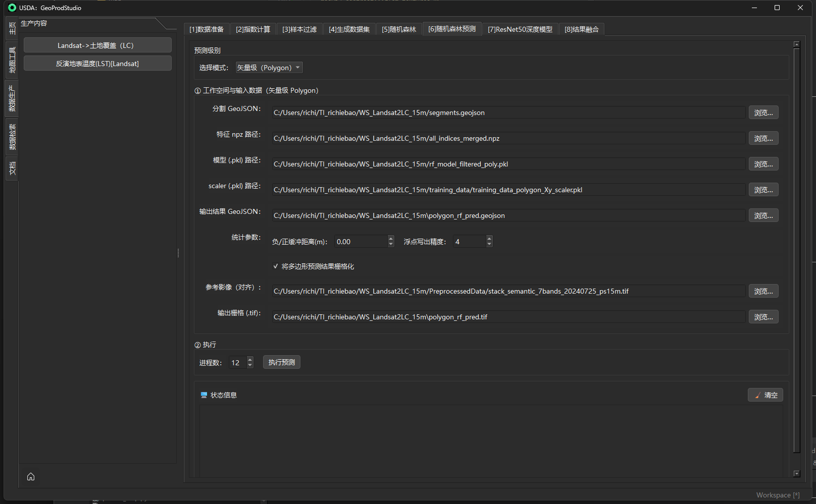
Task: Click the monitor icon beside 状态信息
Action: tap(204, 395)
